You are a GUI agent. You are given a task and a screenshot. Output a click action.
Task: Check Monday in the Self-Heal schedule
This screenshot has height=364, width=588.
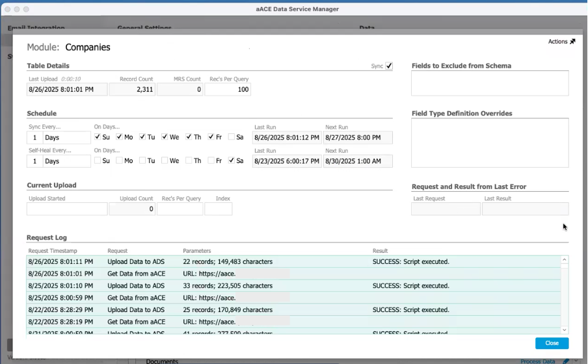point(120,161)
